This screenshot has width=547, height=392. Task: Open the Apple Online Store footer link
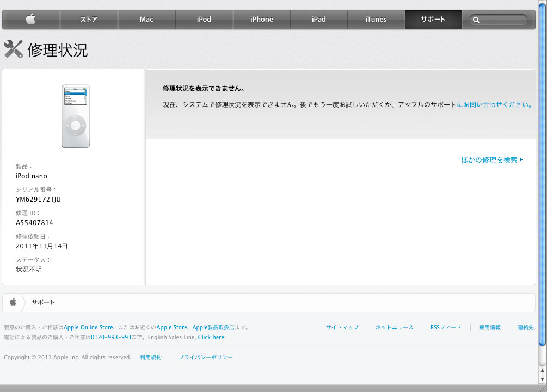click(x=89, y=328)
